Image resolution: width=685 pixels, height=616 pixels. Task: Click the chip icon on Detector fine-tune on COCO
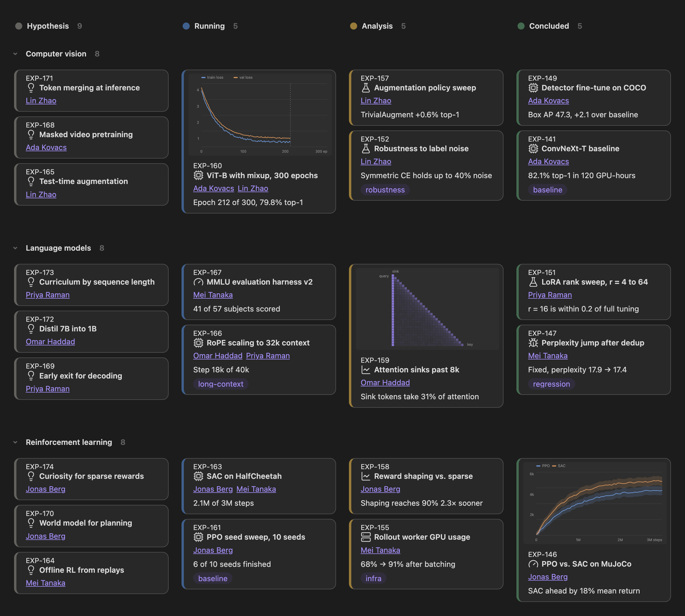coord(533,88)
